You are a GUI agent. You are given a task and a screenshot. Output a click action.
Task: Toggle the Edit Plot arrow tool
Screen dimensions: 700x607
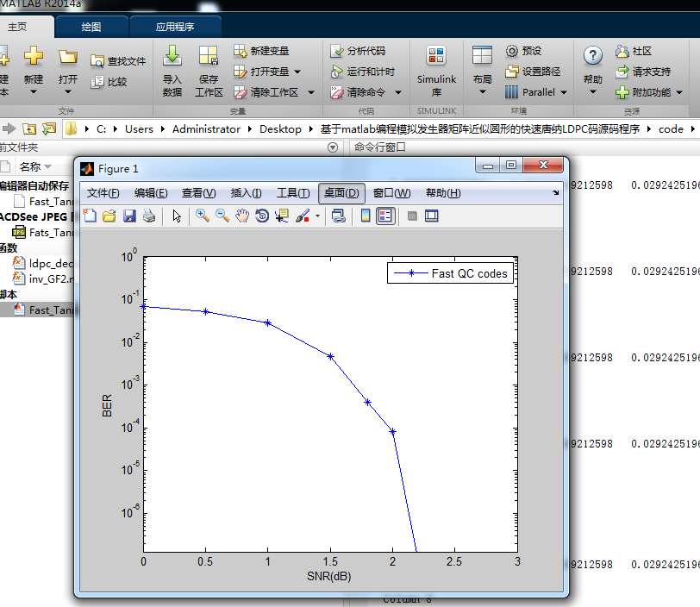[177, 216]
